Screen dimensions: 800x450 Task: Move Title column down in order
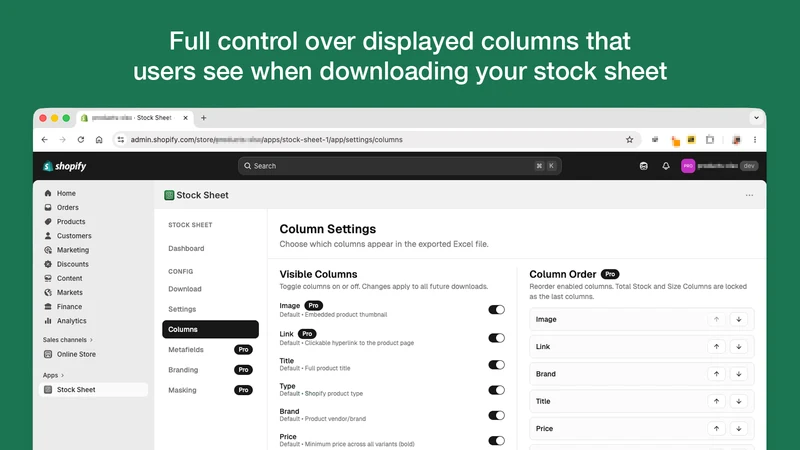coord(738,401)
